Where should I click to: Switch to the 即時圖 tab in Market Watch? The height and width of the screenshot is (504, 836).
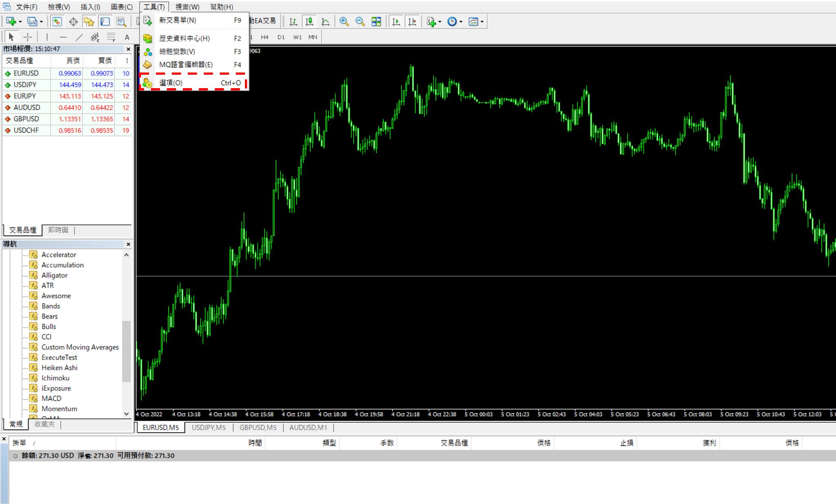coord(58,230)
